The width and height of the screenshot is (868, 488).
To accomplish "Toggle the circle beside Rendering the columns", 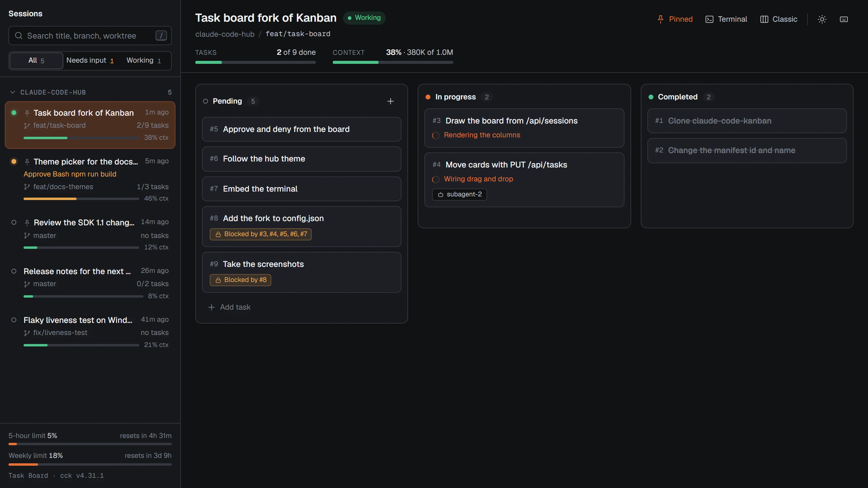I will point(436,135).
